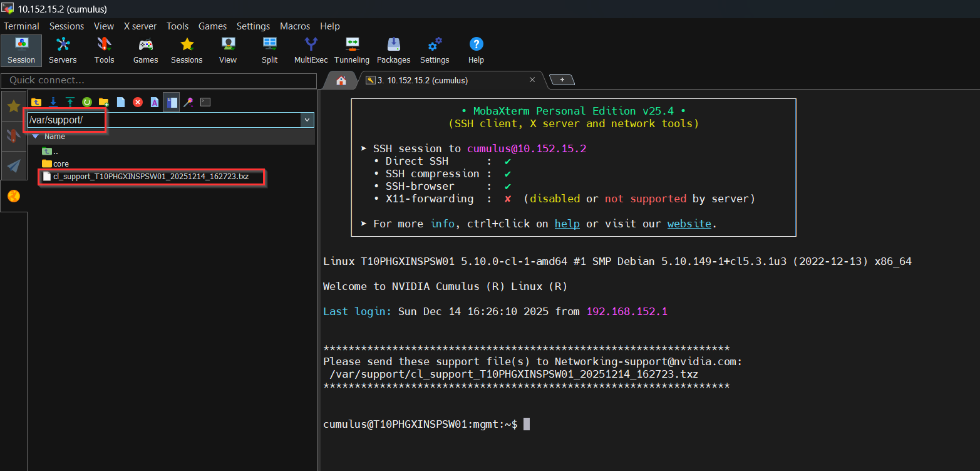
Task: Expand the remote path dropdown arrow
Action: (307, 120)
